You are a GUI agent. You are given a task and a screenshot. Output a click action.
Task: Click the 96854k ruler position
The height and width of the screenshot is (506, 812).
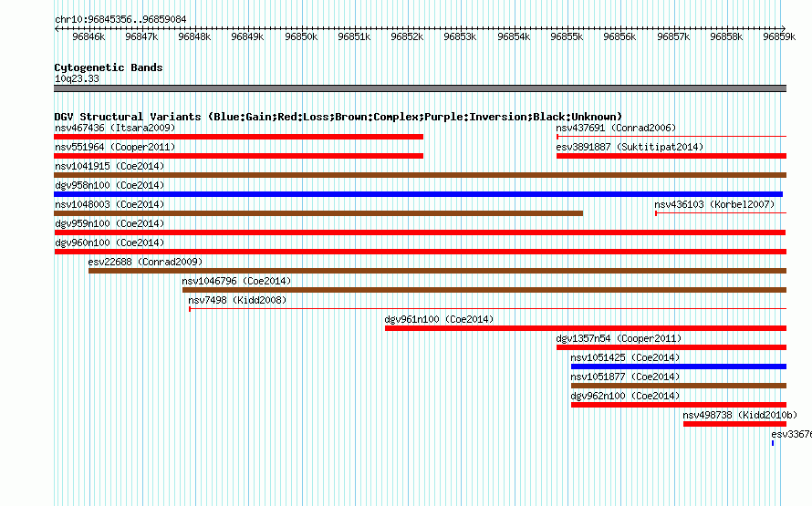pos(514,36)
